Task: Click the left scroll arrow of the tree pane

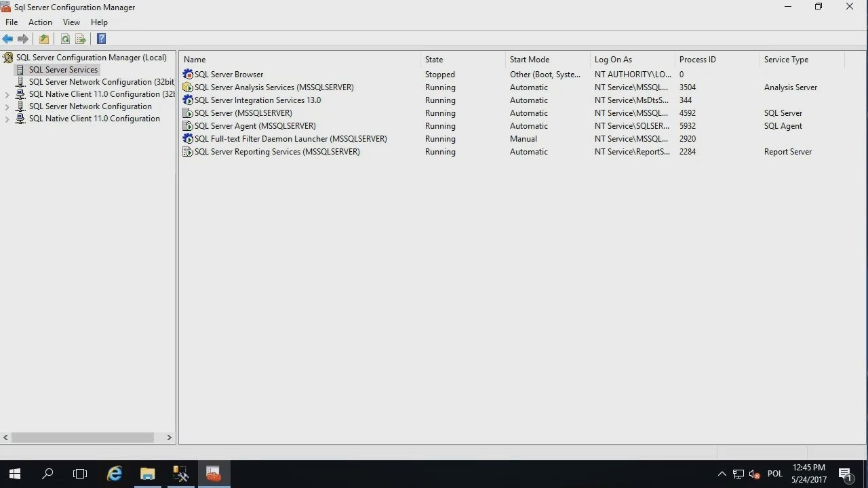Action: 6,438
